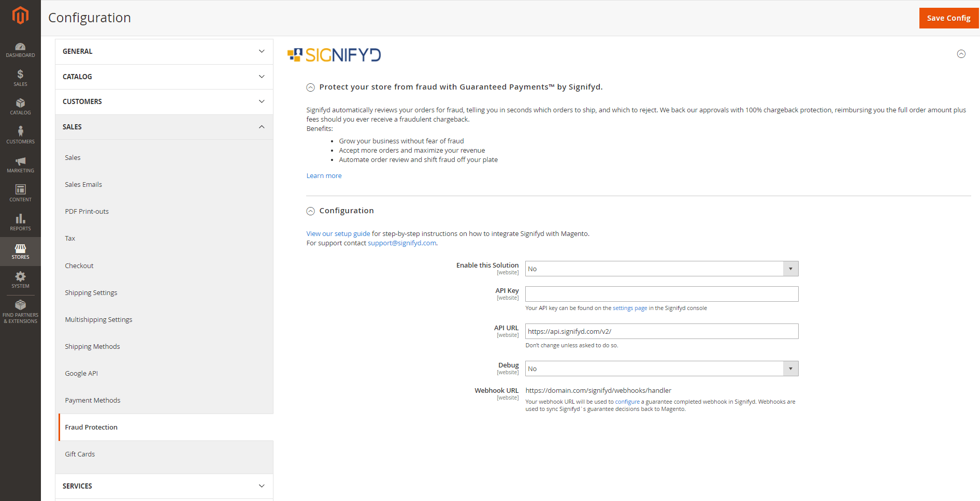
Task: Collapse the Configuration subsection toggle
Action: [311, 211]
